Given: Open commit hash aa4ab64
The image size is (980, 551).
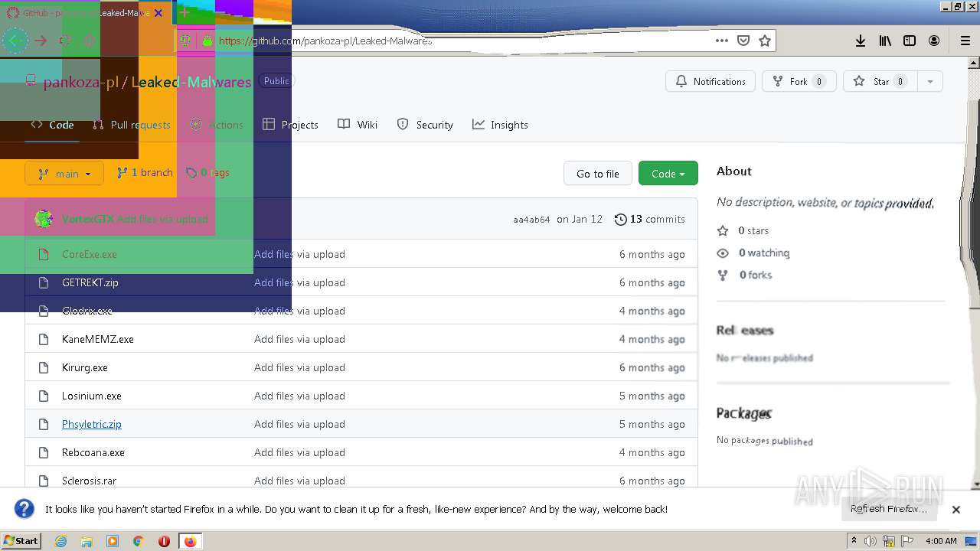Looking at the screenshot, I should click(x=531, y=220).
